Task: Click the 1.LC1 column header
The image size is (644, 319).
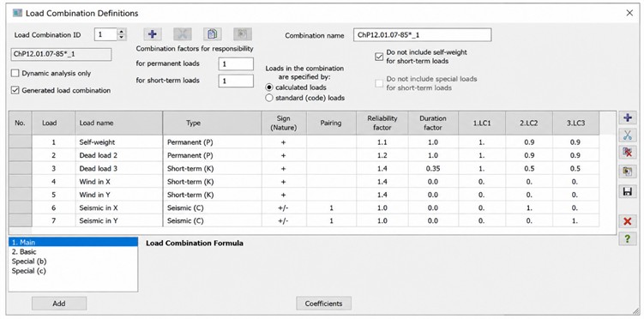Action: [x=482, y=123]
